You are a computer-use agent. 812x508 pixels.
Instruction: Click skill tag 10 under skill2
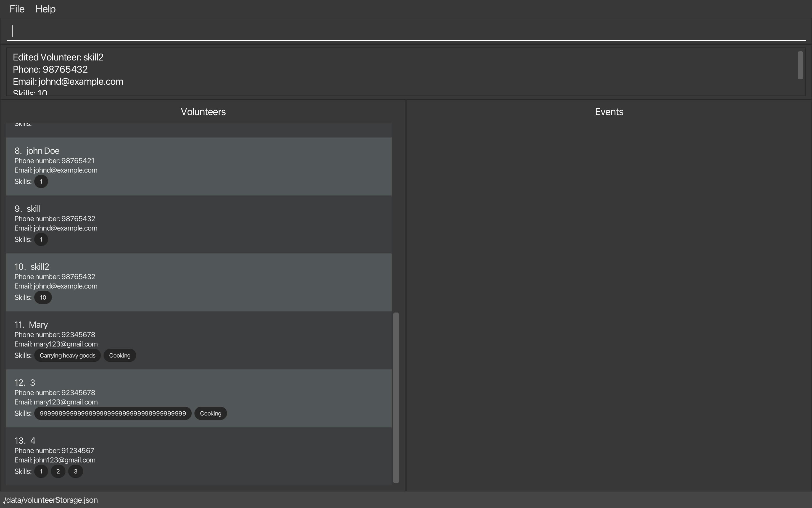point(43,297)
